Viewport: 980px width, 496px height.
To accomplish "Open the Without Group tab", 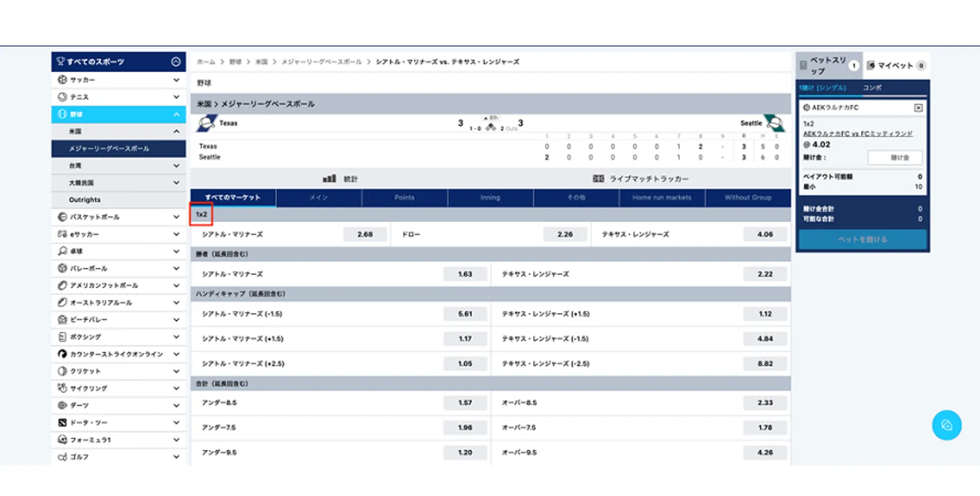I will (748, 197).
